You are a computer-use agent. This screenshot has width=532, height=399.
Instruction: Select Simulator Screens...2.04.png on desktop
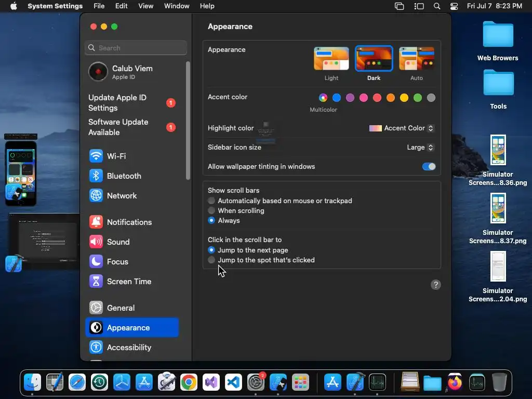pyautogui.click(x=498, y=277)
